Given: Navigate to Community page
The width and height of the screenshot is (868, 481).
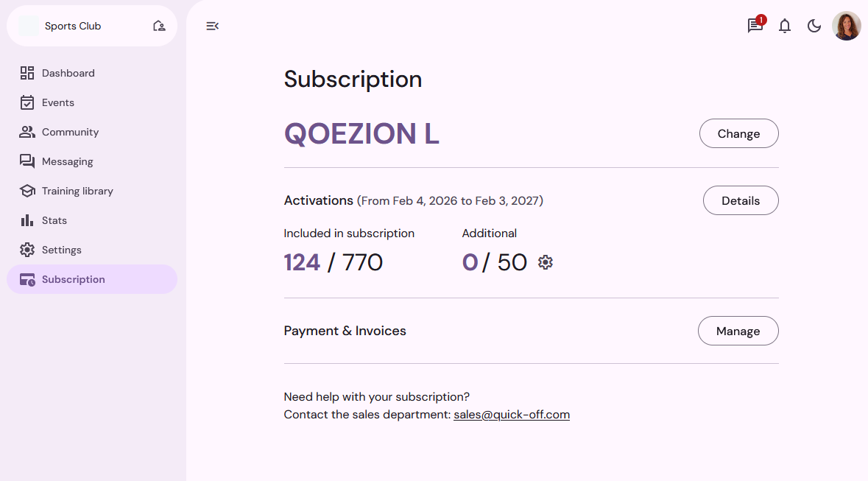Looking at the screenshot, I should [70, 132].
